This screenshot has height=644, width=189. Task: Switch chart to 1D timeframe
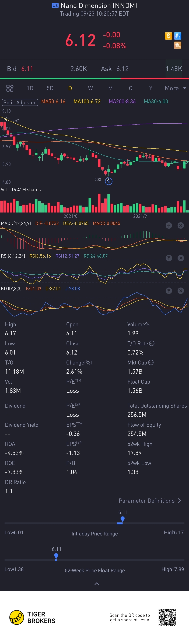30,88
